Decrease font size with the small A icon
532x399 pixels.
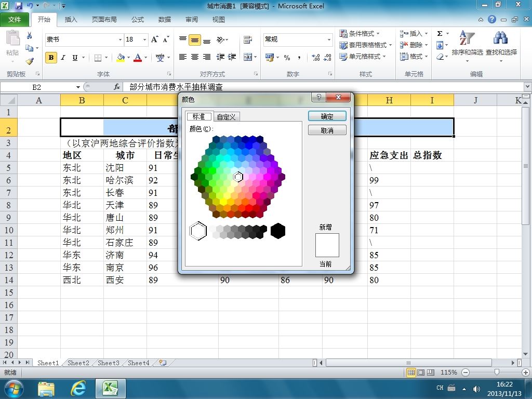point(166,39)
